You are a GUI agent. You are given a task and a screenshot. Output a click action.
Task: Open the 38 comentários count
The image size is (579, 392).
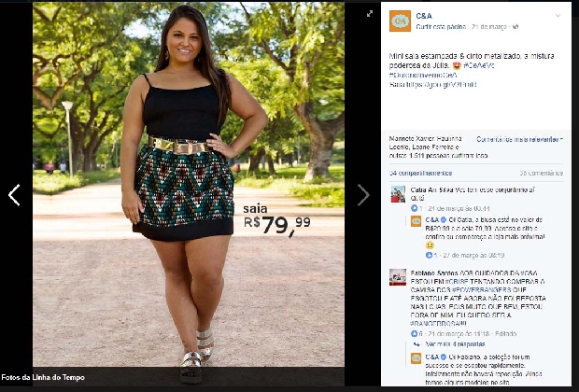point(542,173)
